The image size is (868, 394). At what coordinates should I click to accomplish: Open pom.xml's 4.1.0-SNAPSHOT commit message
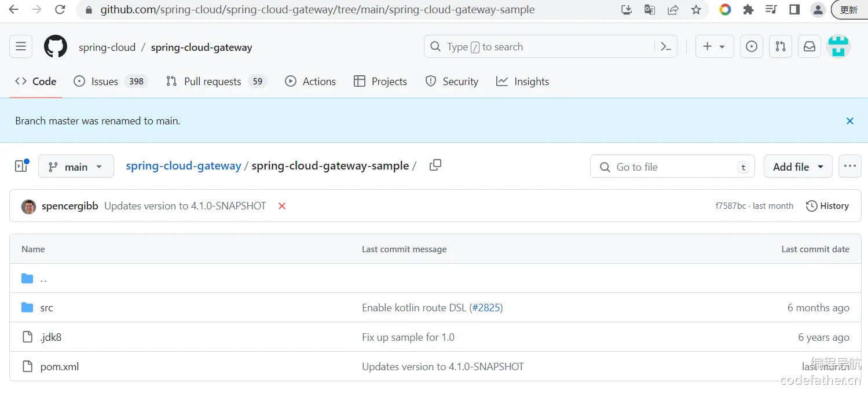click(443, 367)
